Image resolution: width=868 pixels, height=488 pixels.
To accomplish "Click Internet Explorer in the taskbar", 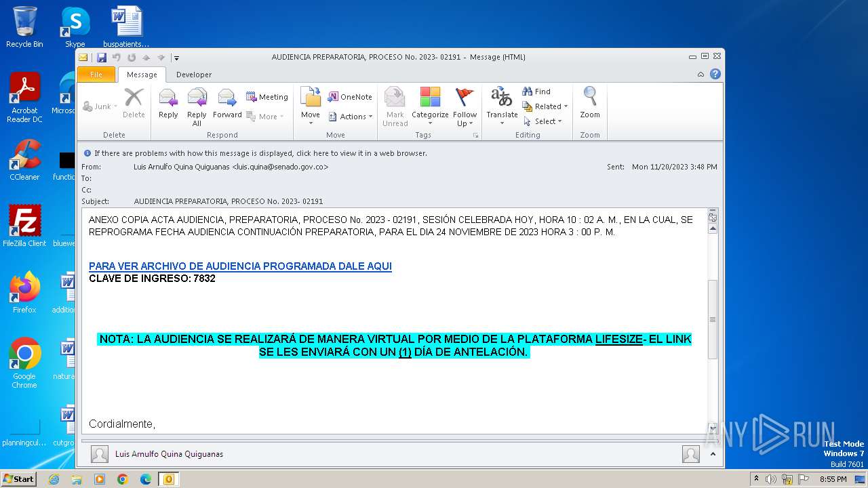I will [54, 479].
